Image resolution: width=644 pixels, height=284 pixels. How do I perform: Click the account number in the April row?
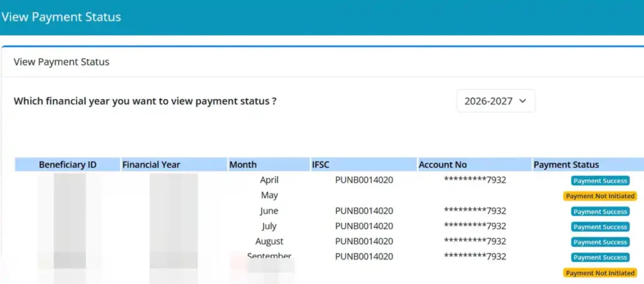tap(475, 180)
